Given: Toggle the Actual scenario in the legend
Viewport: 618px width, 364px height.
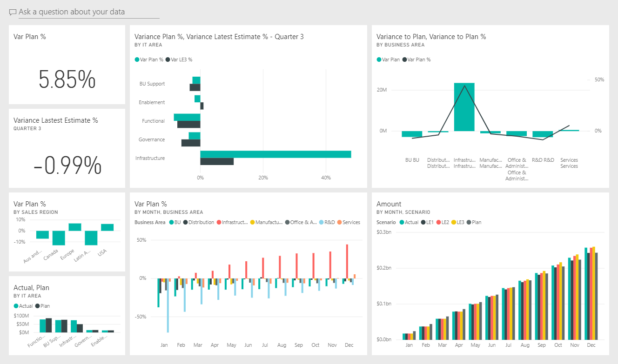Looking at the screenshot, I should tap(402, 222).
